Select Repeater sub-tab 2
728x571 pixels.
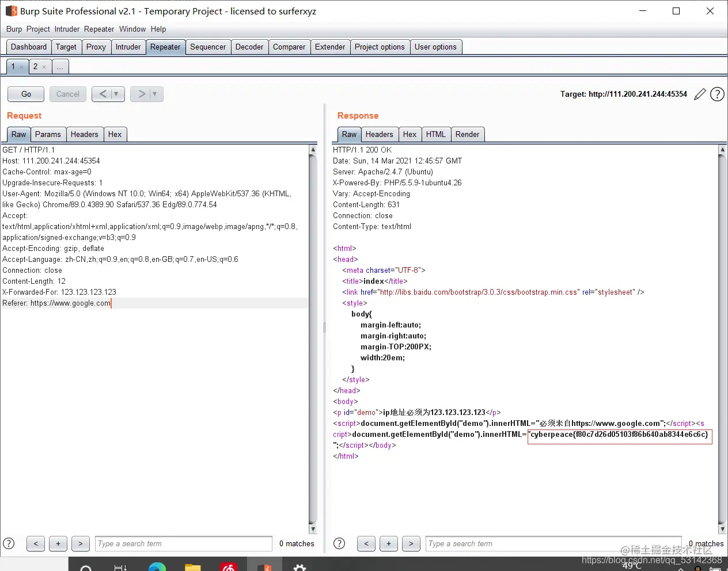pyautogui.click(x=35, y=67)
